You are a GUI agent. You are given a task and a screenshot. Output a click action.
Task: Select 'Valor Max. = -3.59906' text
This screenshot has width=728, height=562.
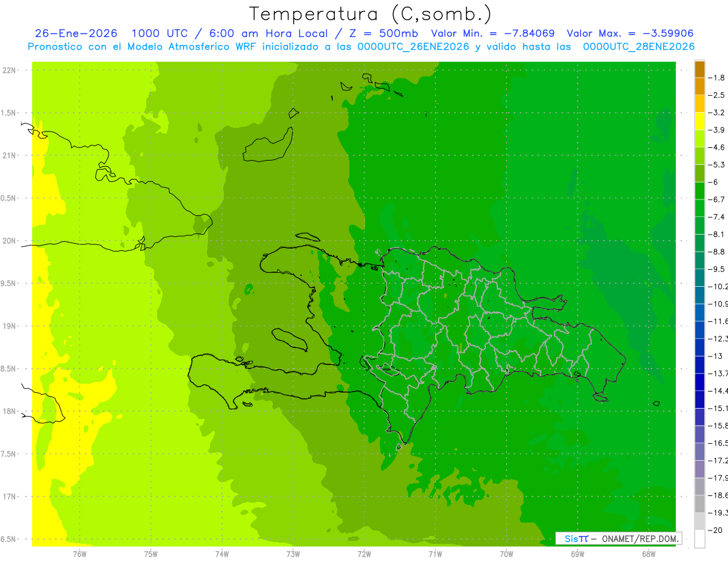click(630, 33)
